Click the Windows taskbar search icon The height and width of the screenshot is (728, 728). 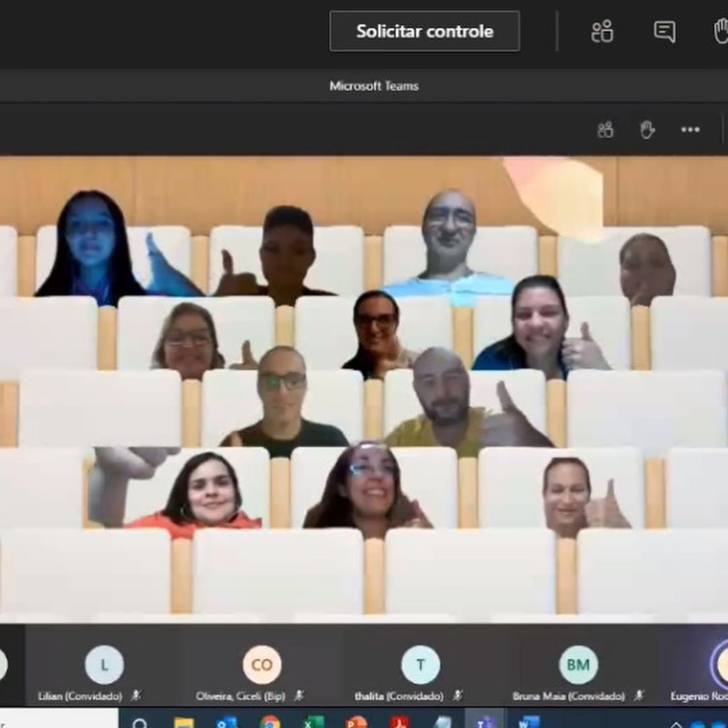click(140, 723)
